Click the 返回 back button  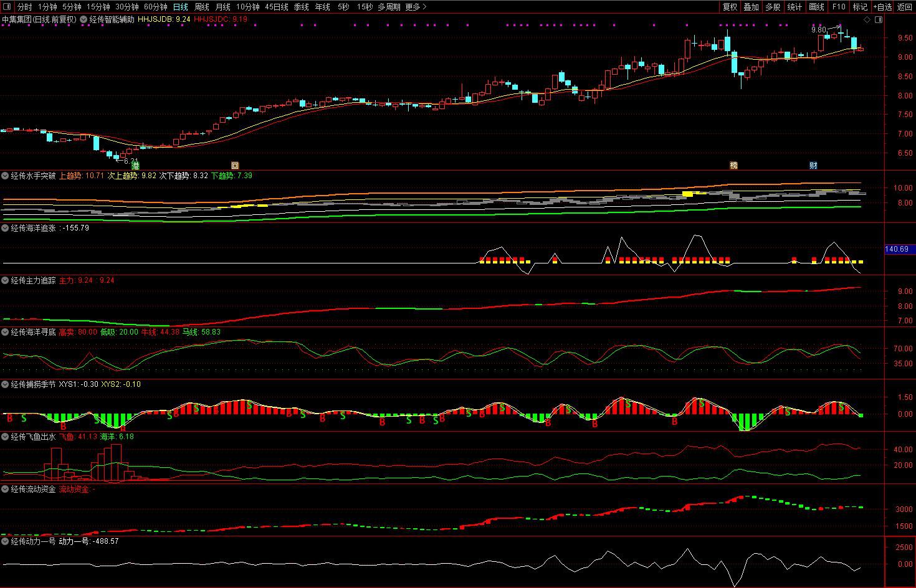pos(905,7)
